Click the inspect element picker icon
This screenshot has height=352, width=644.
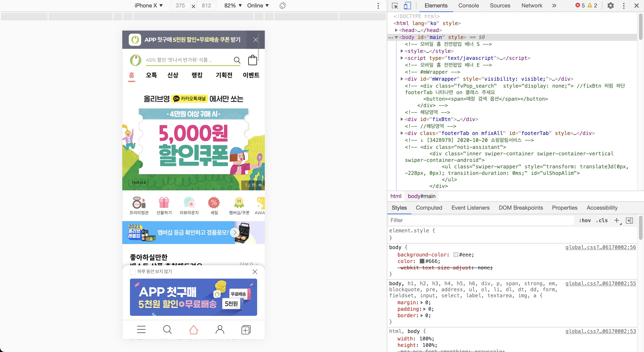click(x=395, y=6)
